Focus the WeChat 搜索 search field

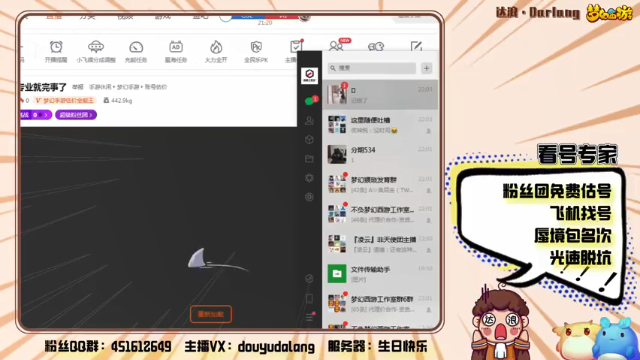[x=371, y=68]
